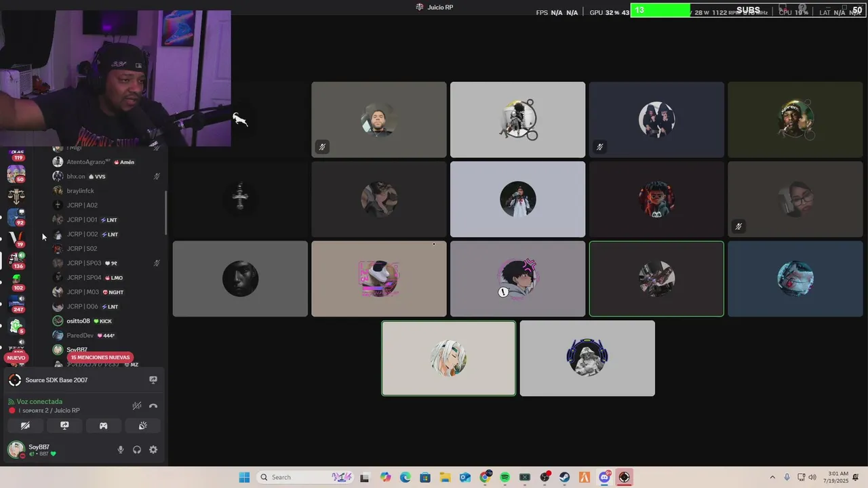
Task: Open the red V server
Action: pyautogui.click(x=16, y=238)
